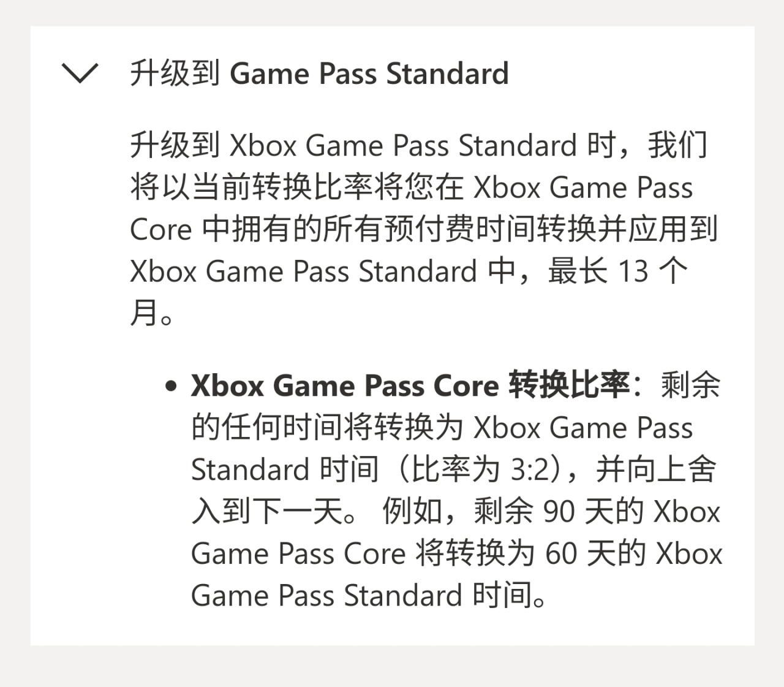Click the 60 天的 text in the example
Screen dimensions: 784x687
coord(595,553)
